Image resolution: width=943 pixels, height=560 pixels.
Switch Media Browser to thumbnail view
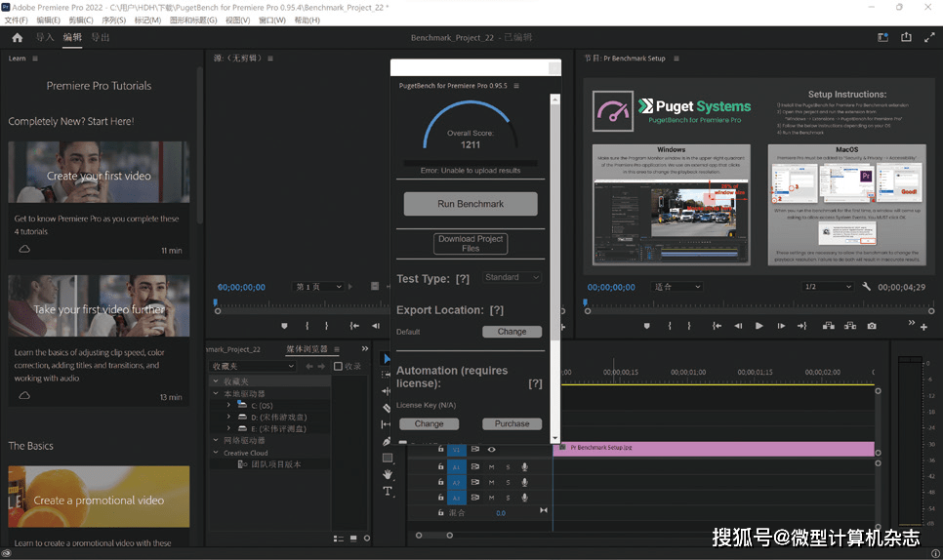pos(353,539)
